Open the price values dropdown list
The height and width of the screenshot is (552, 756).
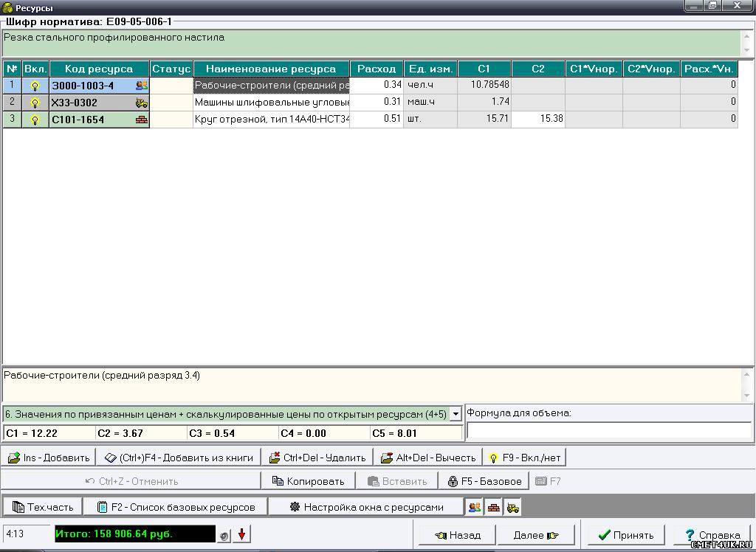point(456,414)
